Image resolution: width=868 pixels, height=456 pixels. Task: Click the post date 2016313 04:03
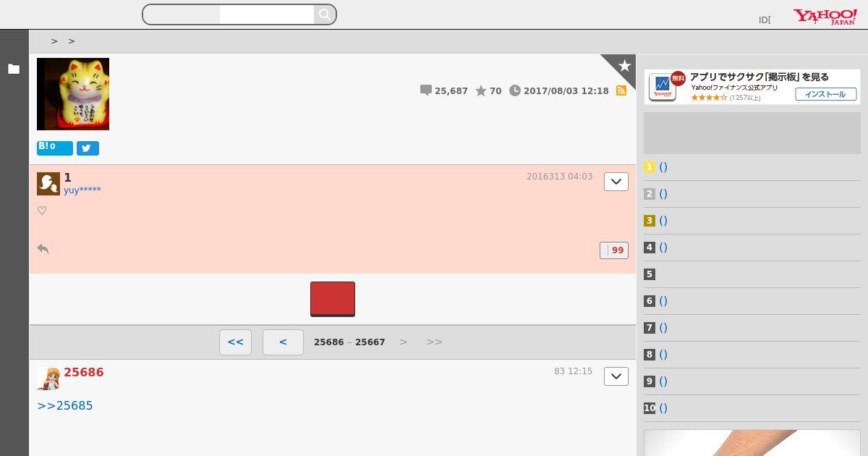[559, 177]
